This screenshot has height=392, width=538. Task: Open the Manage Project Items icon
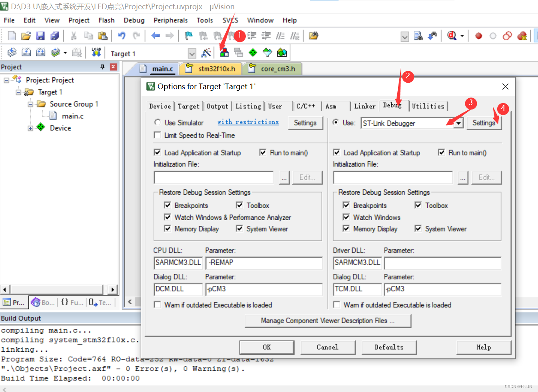[224, 52]
